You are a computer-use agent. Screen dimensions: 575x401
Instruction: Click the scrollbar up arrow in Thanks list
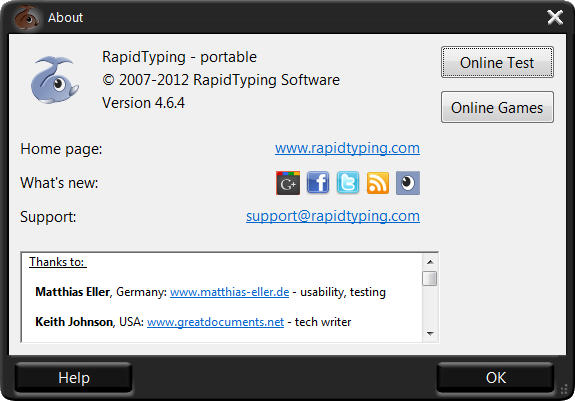[430, 262]
